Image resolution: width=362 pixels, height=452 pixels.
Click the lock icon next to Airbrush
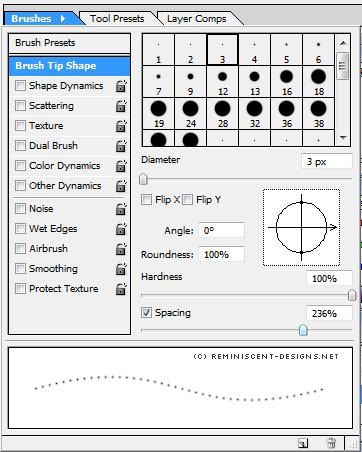point(121,249)
